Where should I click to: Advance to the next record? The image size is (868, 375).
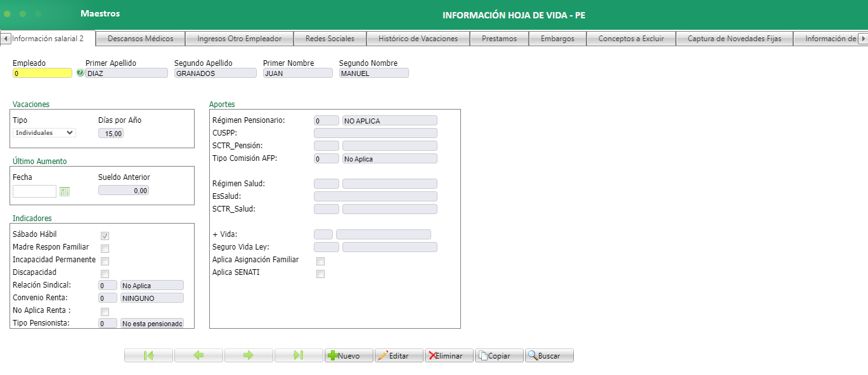(249, 355)
